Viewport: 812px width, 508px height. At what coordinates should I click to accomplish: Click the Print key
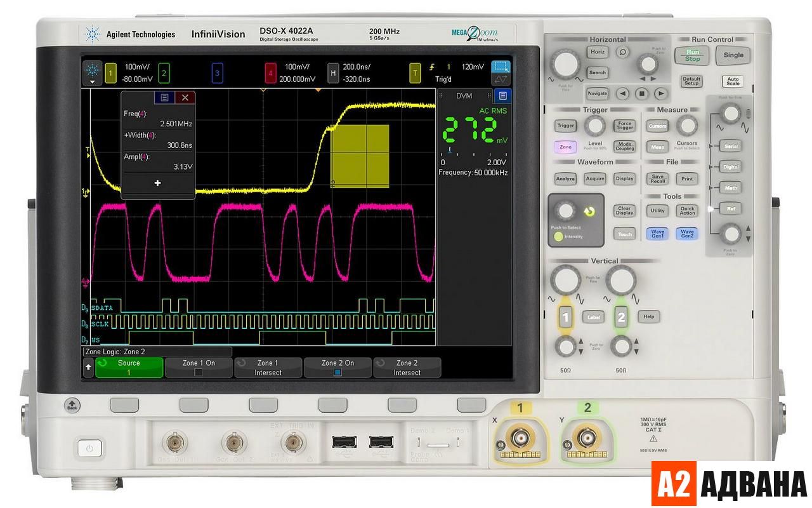[x=687, y=179]
